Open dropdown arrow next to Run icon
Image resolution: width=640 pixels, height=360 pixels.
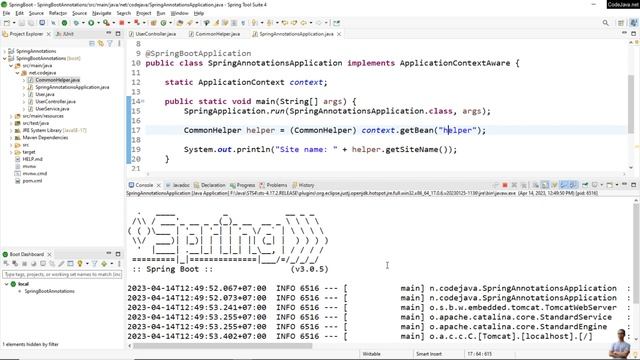tap(98, 23)
